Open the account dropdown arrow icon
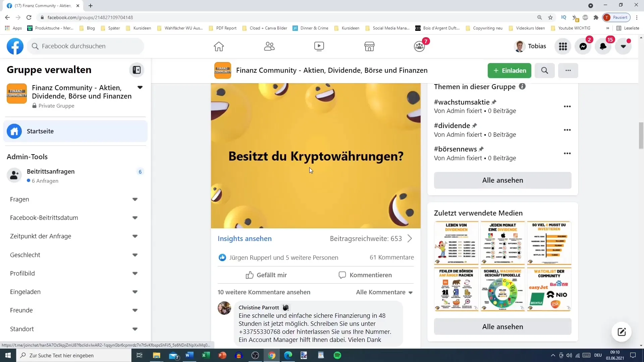Viewport: 644px width, 362px height. (623, 46)
